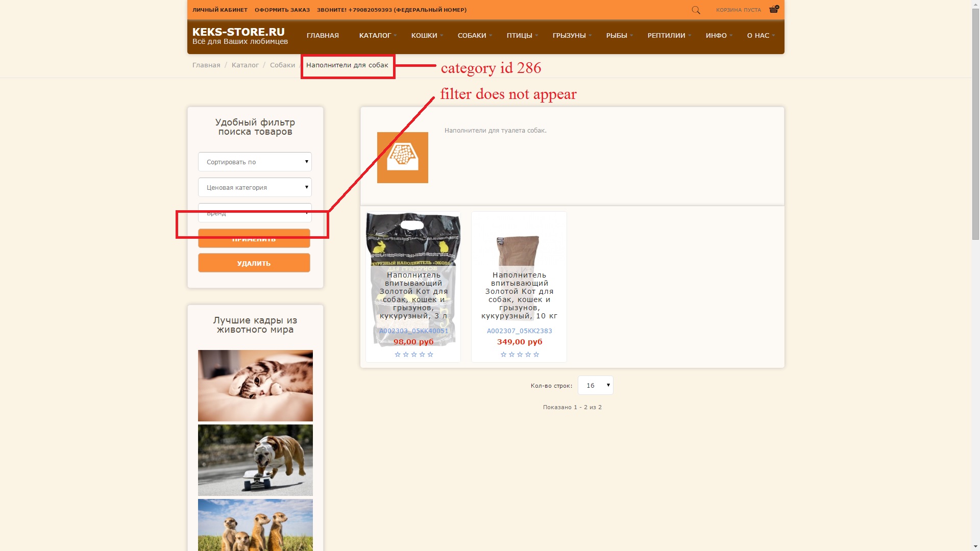Click the orange litter tray category image
This screenshot has width=980, height=551.
[x=402, y=158]
